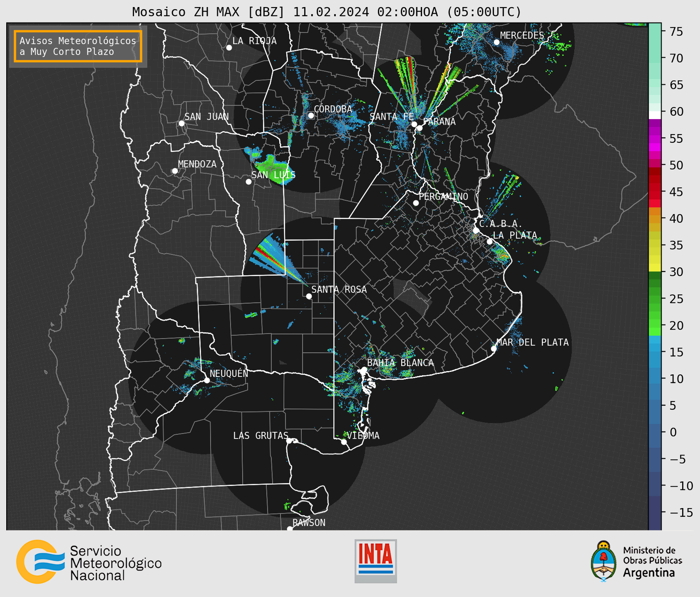Click the Mendoza city marker dot

175,171
